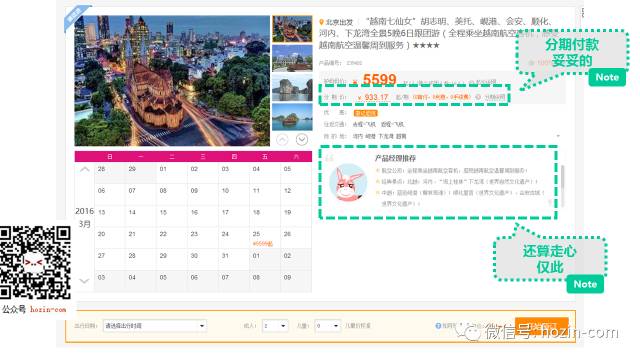
Task: Select calendar date 19
Action: [x=296, y=216]
